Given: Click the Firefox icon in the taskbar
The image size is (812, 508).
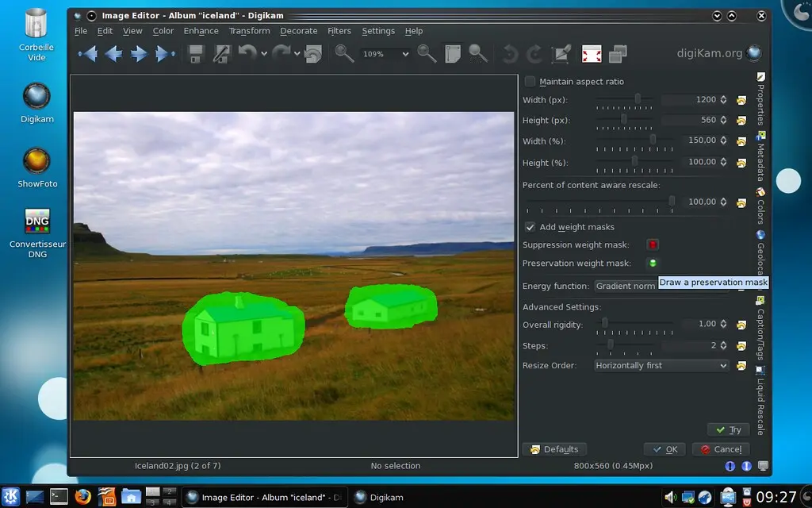Looking at the screenshot, I should tap(83, 497).
